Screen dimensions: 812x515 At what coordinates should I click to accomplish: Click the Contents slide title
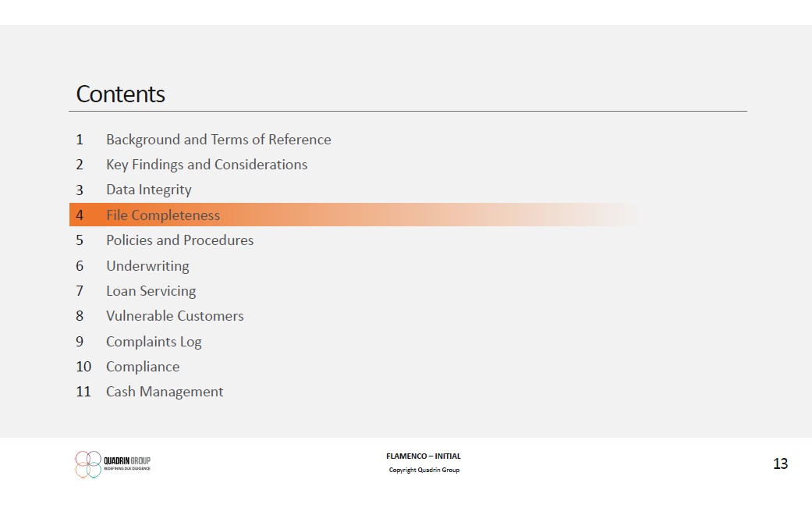(x=120, y=94)
